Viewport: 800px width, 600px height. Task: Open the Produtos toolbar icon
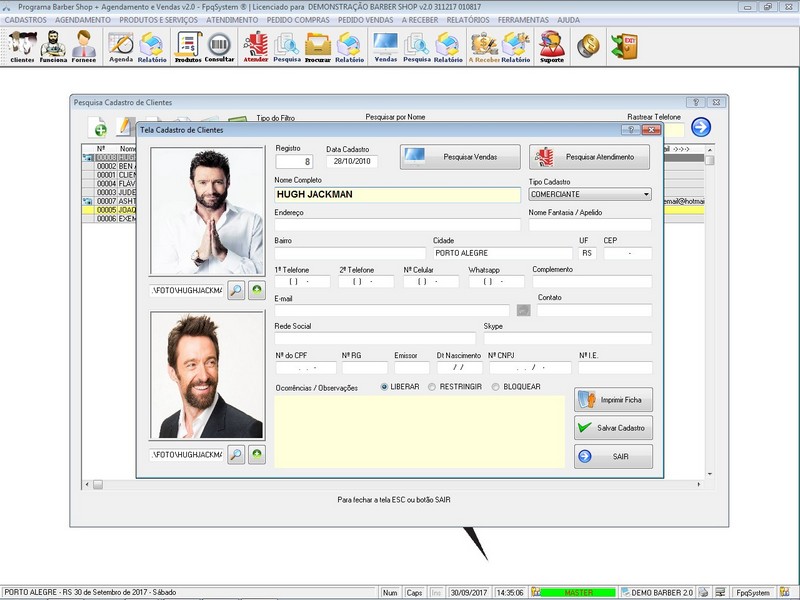[187, 46]
